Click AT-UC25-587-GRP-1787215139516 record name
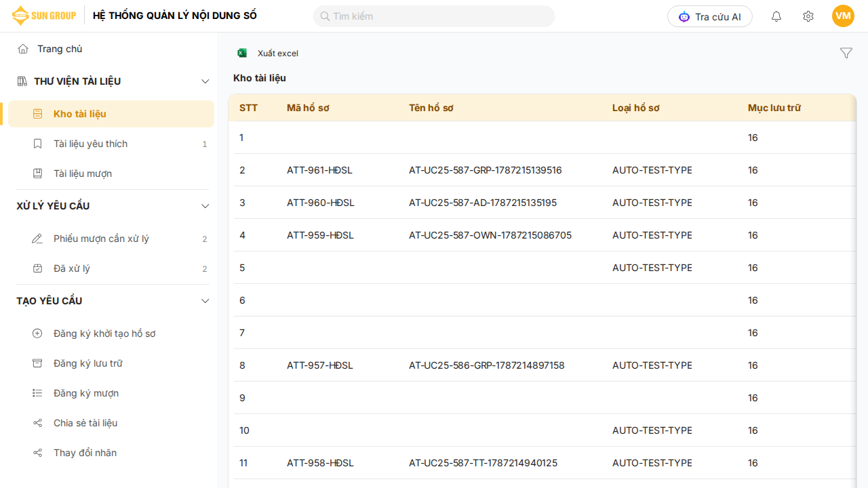Screen dimensions: 868x488 486,170
